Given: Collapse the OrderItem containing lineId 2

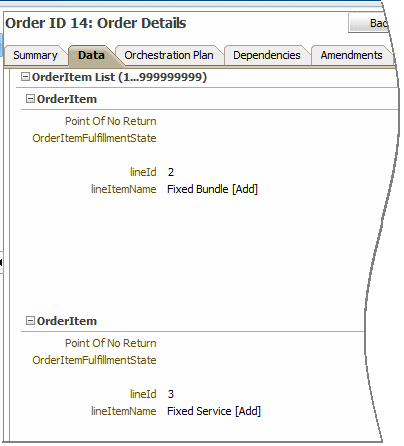Looking at the screenshot, I should [30, 99].
